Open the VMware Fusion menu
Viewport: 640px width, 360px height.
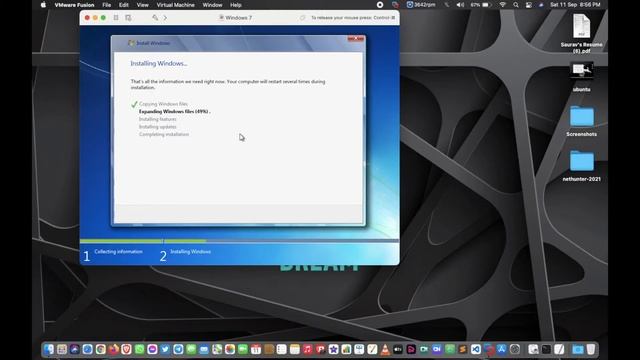(x=74, y=5)
